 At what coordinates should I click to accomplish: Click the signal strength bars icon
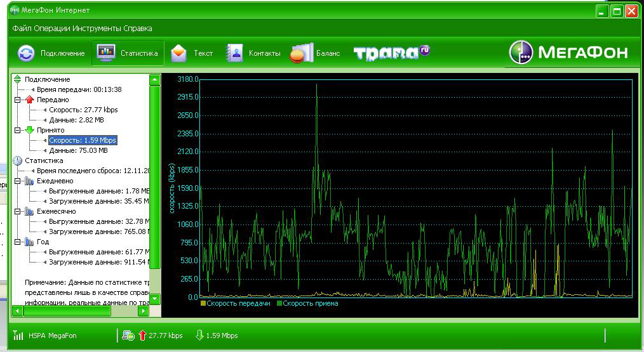tap(18, 335)
